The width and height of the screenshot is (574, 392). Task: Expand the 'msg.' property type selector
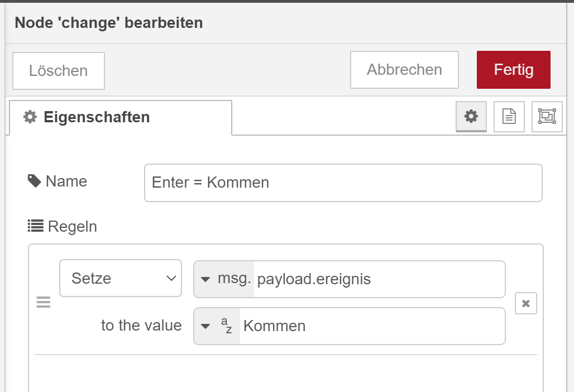click(x=224, y=279)
